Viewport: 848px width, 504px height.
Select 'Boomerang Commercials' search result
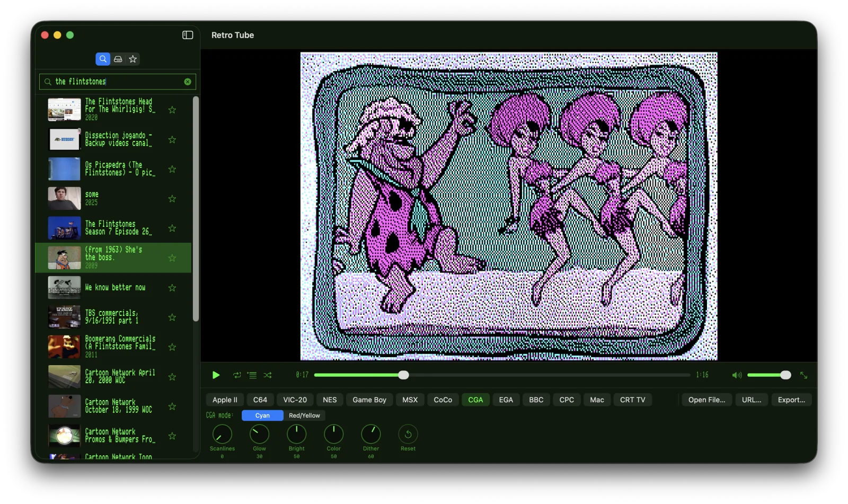(113, 347)
